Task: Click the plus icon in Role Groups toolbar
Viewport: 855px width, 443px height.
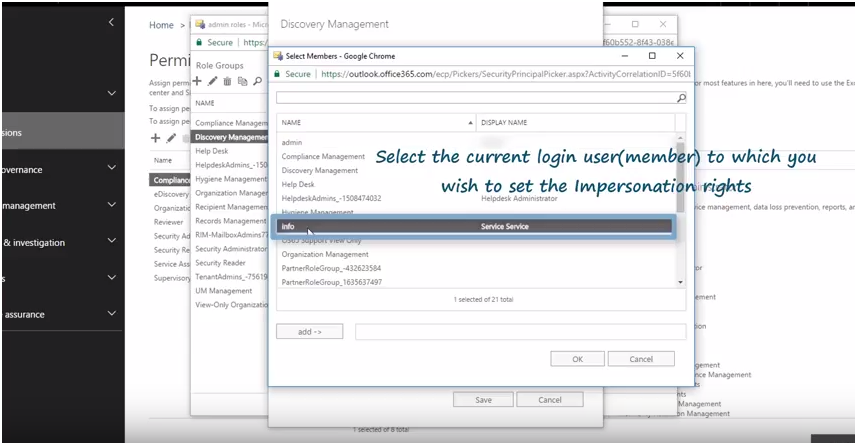Action: 197,81
